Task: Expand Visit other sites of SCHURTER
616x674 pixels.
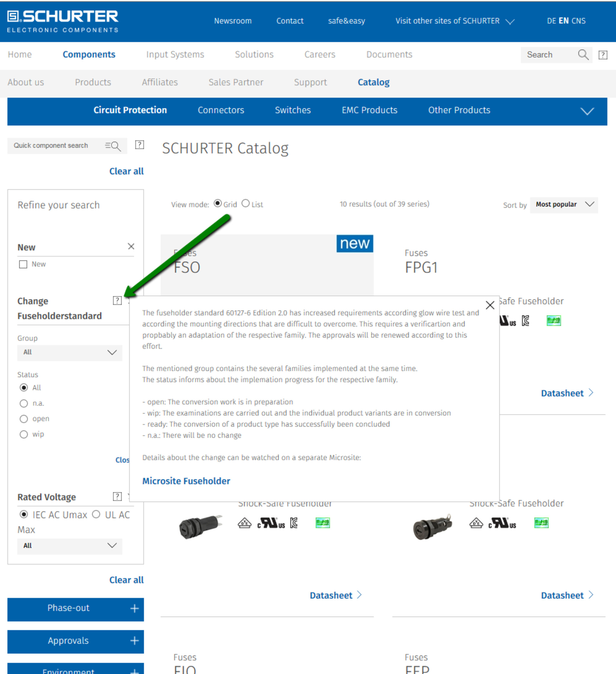Action: [x=455, y=21]
